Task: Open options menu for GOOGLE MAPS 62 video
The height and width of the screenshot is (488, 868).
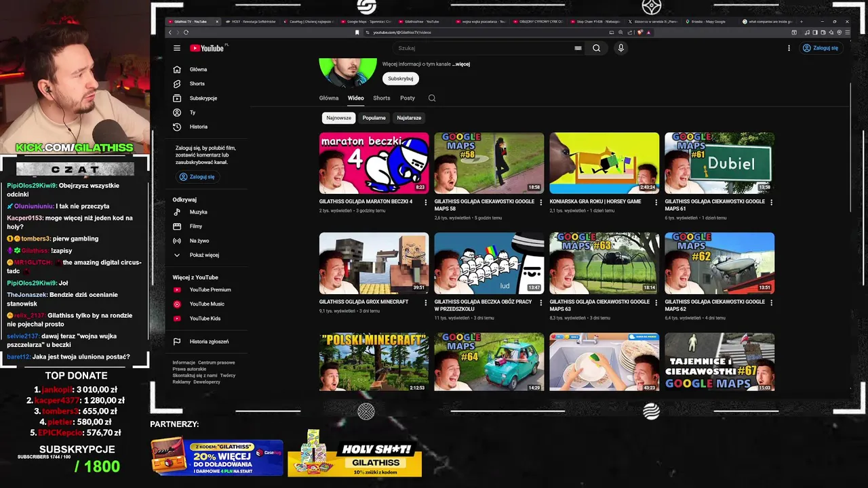Action: [x=771, y=302]
